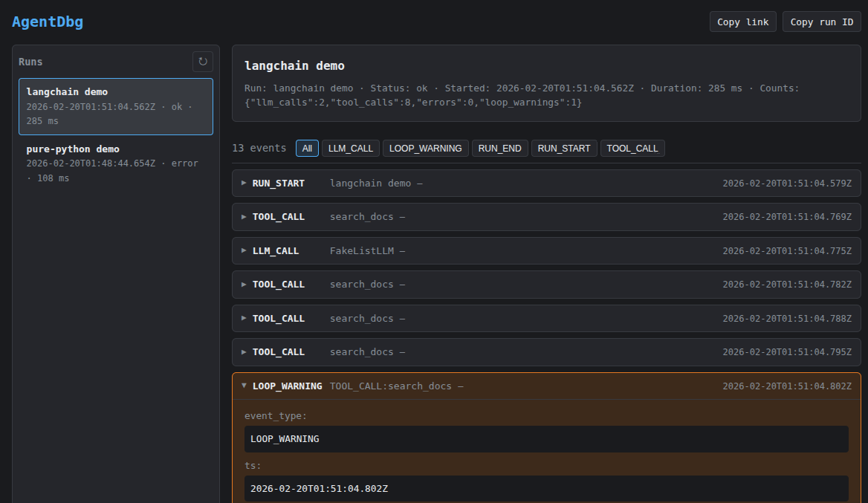Collapse the LOOP_WARNING event details

pos(288,386)
